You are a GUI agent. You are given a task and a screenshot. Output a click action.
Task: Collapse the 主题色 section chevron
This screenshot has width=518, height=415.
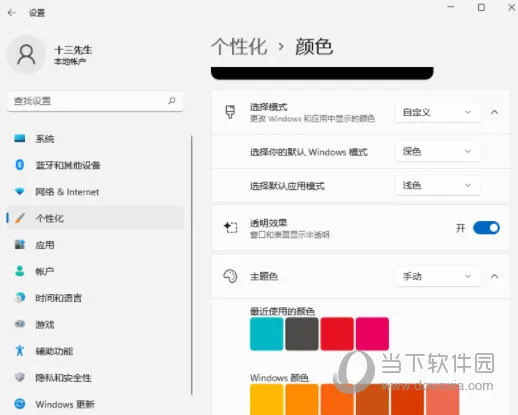[x=495, y=276]
